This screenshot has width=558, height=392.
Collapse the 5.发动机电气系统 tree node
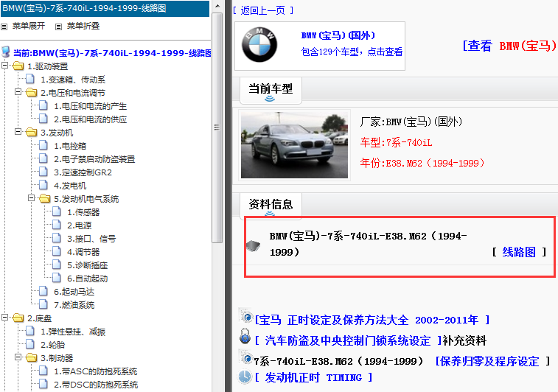tap(31, 198)
